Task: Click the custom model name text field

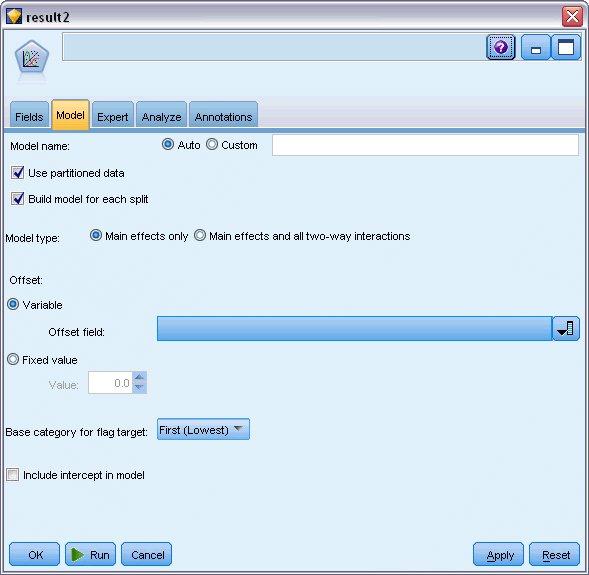Action: [425, 145]
